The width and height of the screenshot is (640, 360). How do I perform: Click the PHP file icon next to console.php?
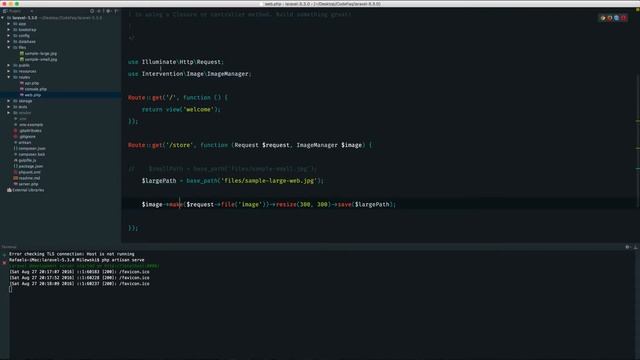22,89
